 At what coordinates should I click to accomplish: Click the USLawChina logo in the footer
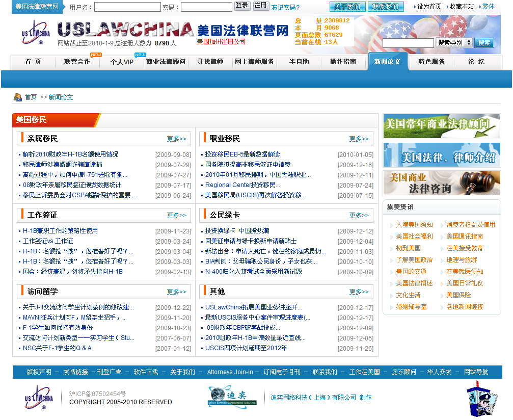pyautogui.click(x=39, y=398)
